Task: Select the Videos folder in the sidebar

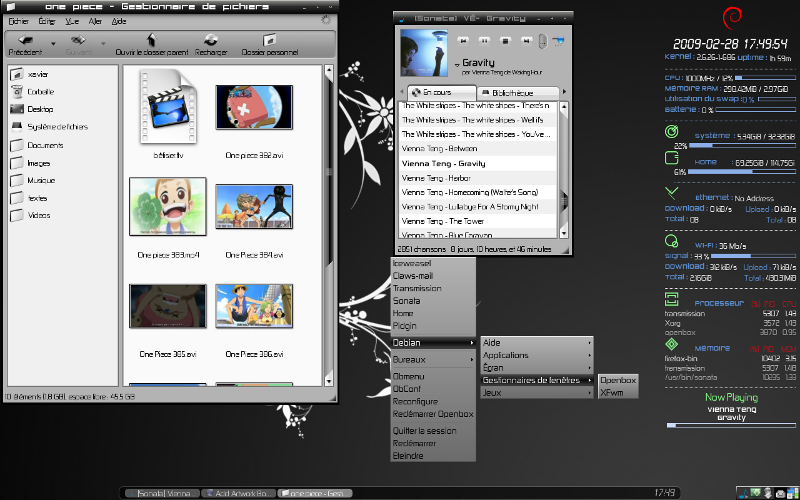Action: coord(32,215)
